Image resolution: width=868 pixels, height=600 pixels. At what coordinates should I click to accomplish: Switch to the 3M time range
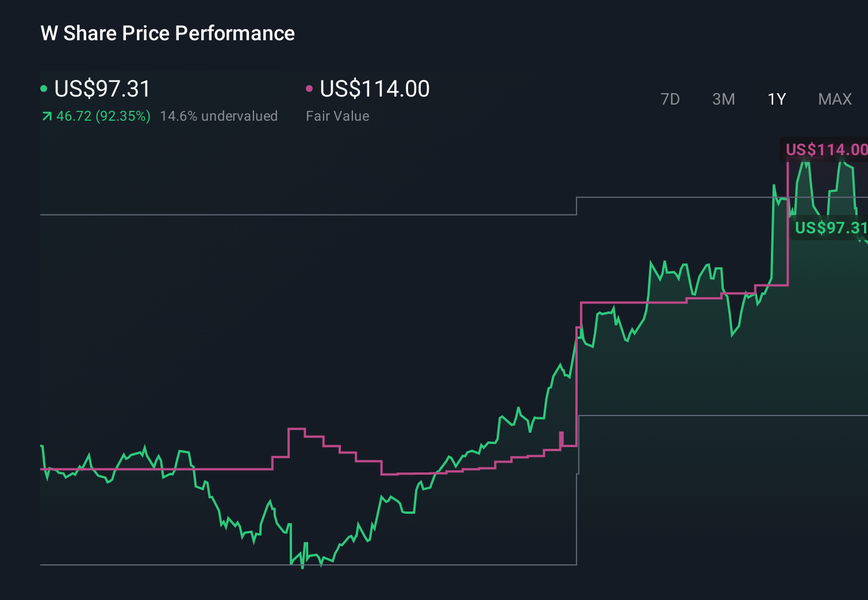pyautogui.click(x=723, y=99)
